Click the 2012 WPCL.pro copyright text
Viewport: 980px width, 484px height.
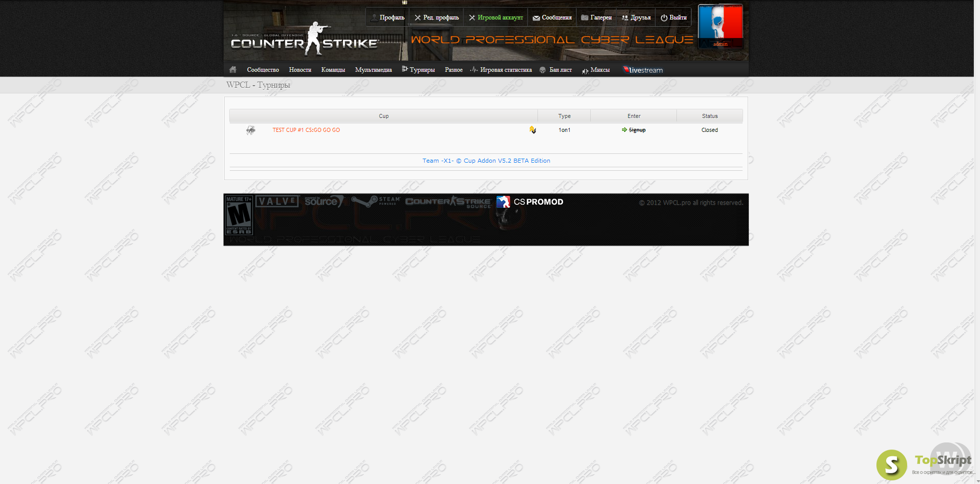click(x=691, y=203)
